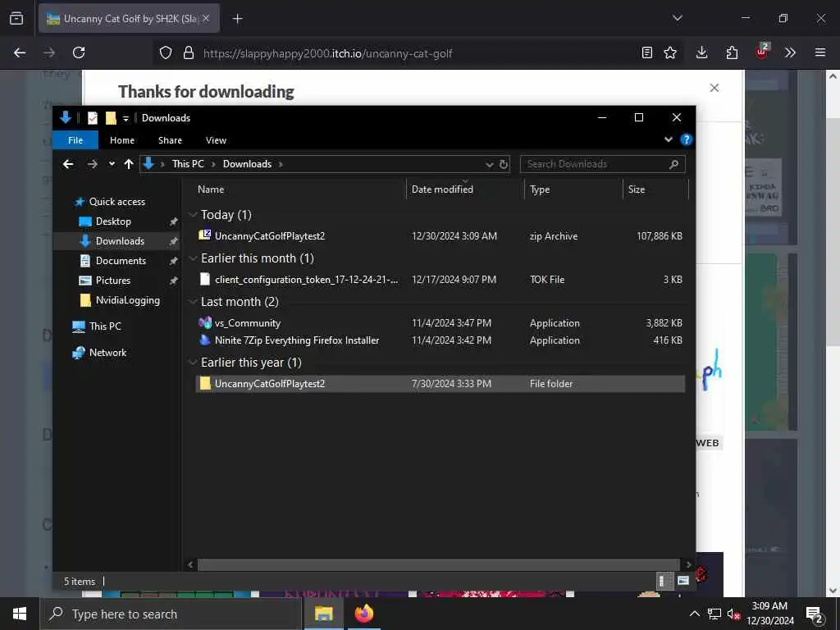Go up one folder level arrow
The height and width of the screenshot is (630, 840).
coord(129,164)
